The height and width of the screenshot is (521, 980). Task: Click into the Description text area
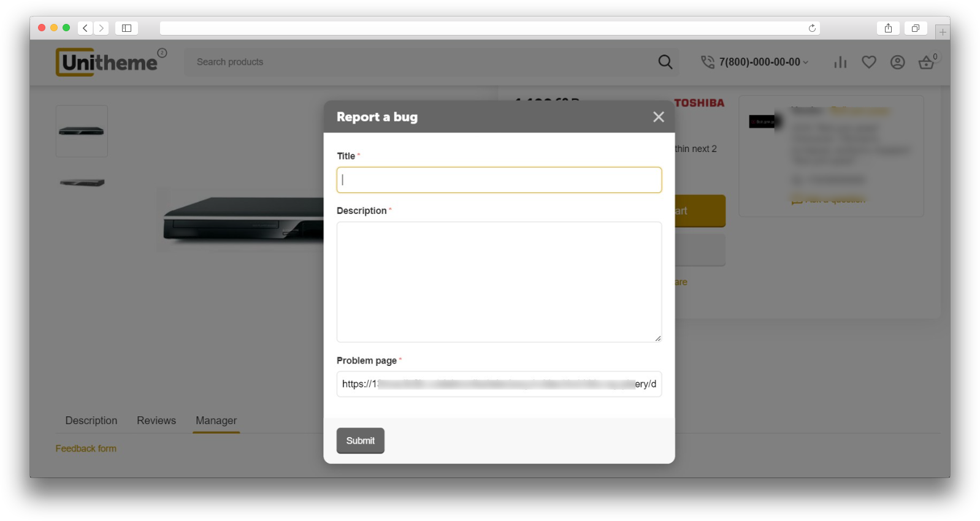(x=499, y=282)
